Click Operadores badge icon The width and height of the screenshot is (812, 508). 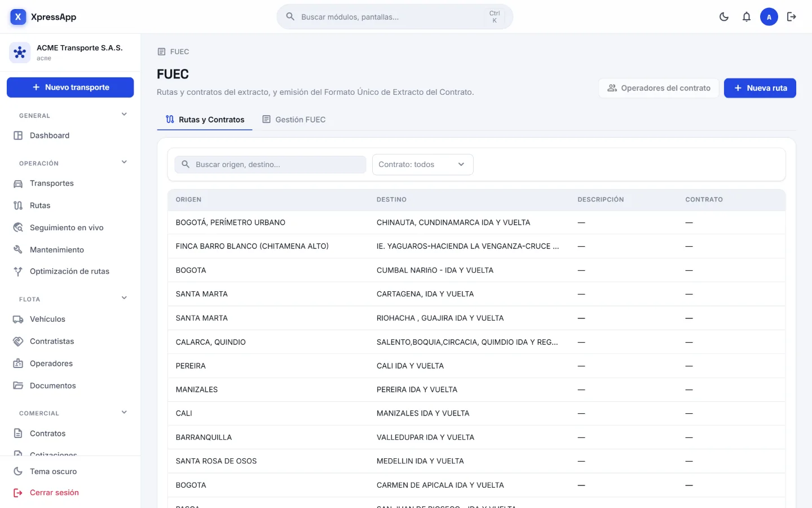(18, 364)
